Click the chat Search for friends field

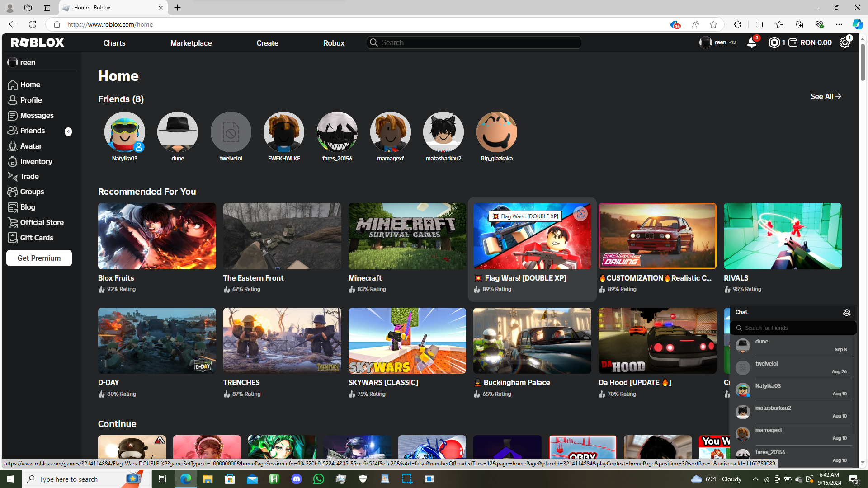coord(793,328)
